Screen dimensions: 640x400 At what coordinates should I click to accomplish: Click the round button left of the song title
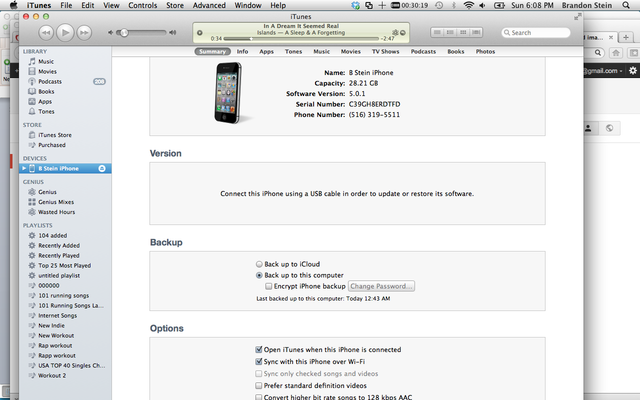pos(200,33)
